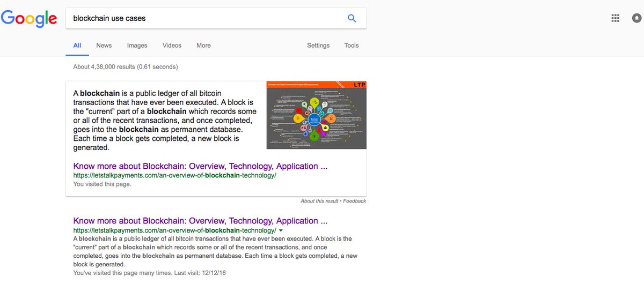Switch to the News tab
Viewport: 644px width, 284px height.
point(104,46)
